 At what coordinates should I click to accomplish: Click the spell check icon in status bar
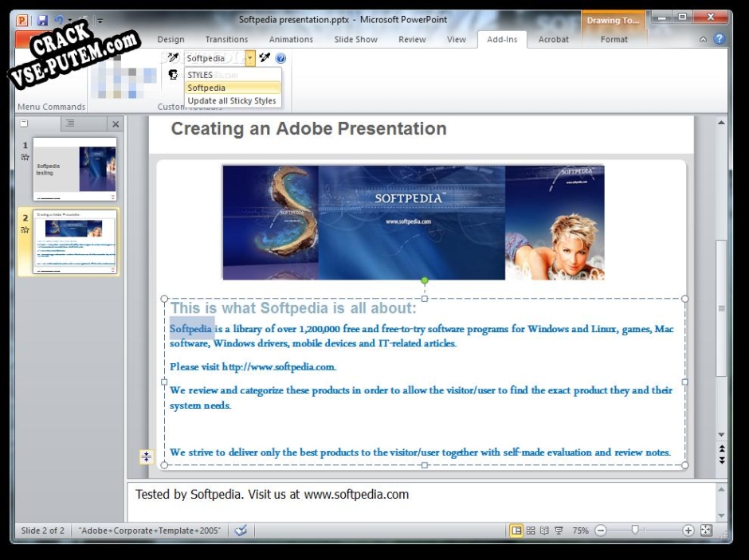click(x=241, y=531)
